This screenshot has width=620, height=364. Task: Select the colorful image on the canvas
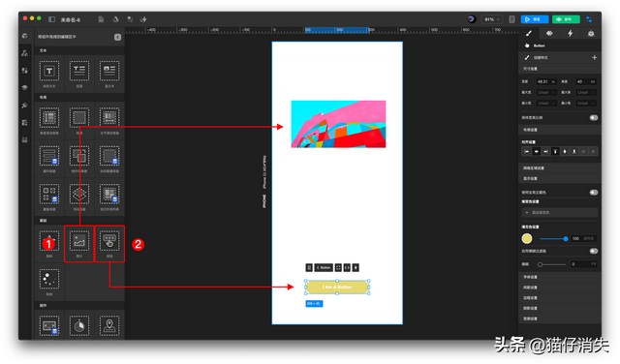coord(338,124)
